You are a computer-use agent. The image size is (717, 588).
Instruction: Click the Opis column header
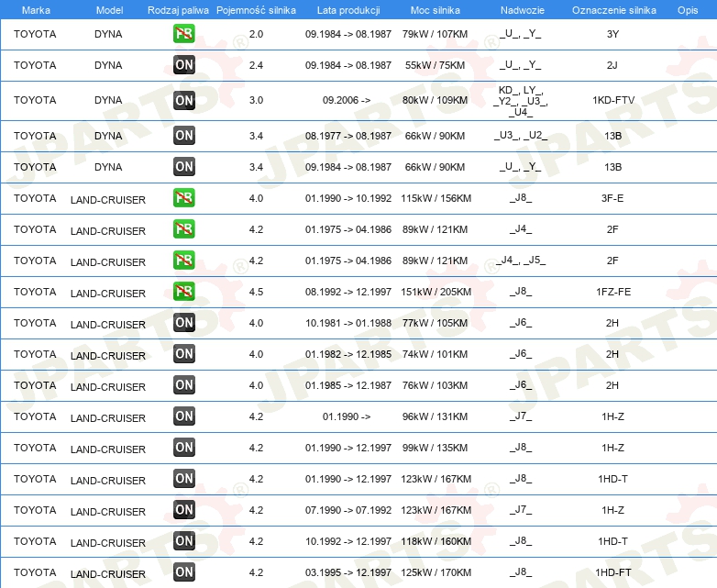[x=688, y=10]
